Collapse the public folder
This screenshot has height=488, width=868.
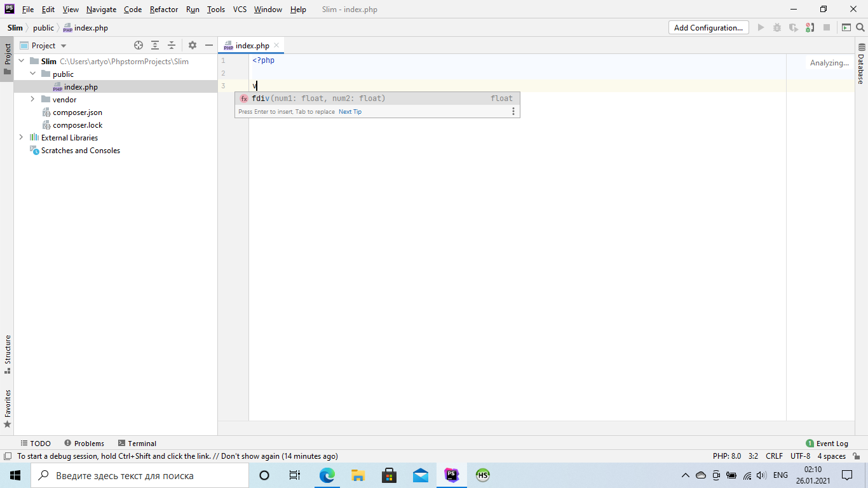coord(33,74)
